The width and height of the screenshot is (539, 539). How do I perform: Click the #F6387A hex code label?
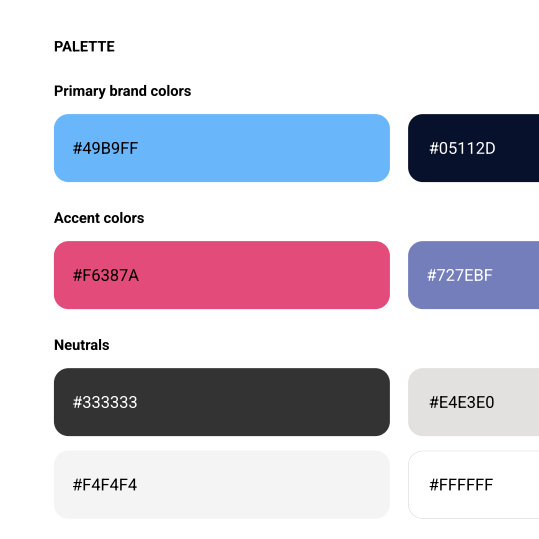(106, 275)
